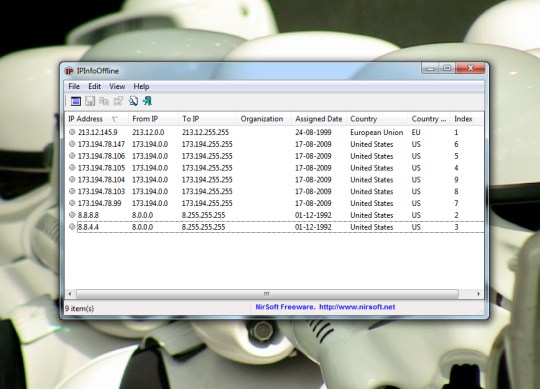Sort by the To IP column header
This screenshot has height=389, width=540.
point(207,119)
